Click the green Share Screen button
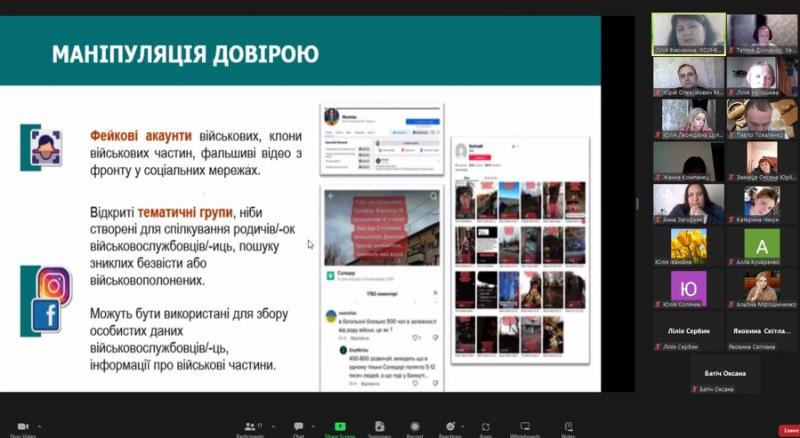800x438 pixels. pyautogui.click(x=340, y=426)
